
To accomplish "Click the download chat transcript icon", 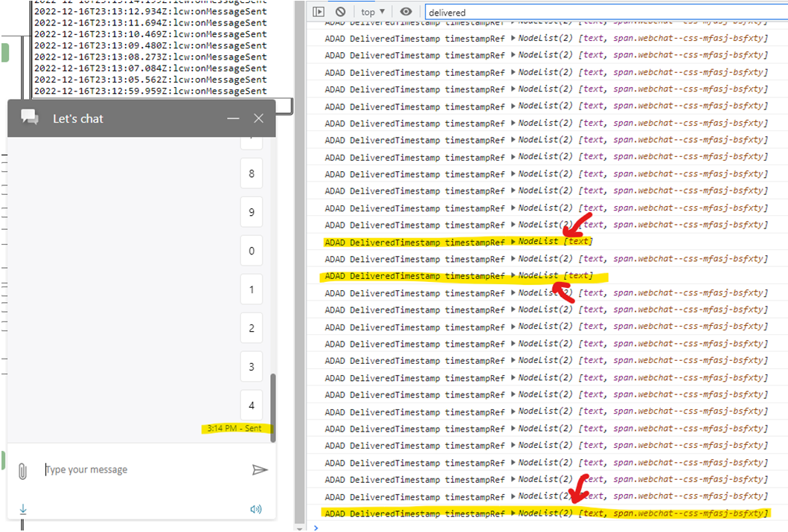I will (x=22, y=510).
